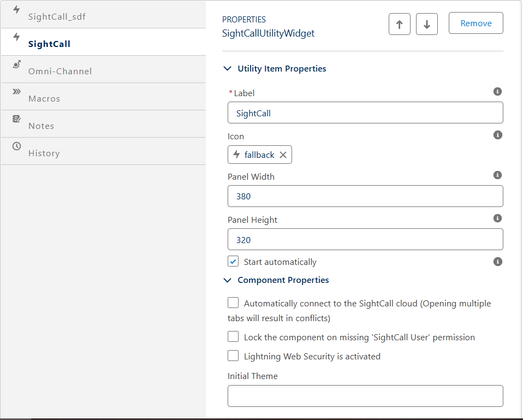Screen dimensions: 523x420
Task: Select the Omni-Channel utility item
Action: click(103, 69)
